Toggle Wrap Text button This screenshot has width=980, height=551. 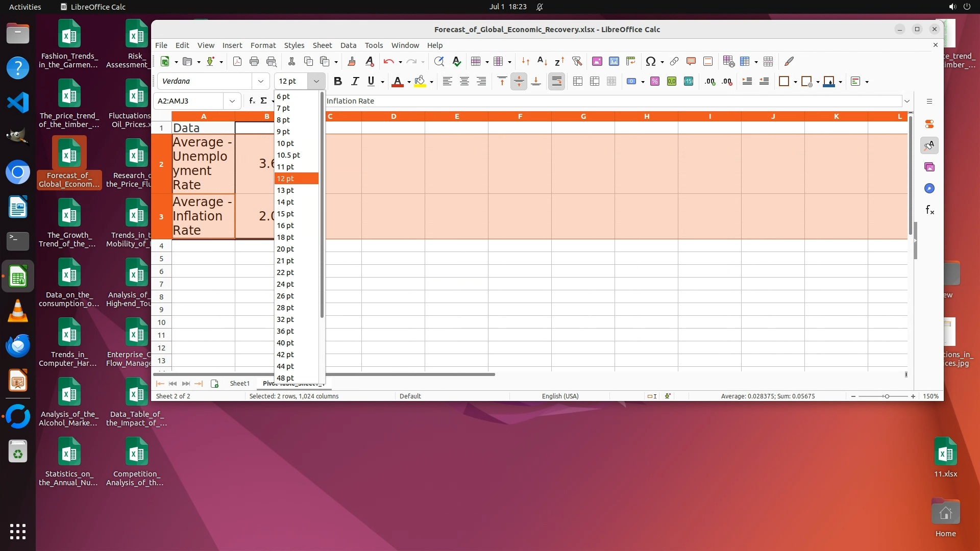[556, 81]
